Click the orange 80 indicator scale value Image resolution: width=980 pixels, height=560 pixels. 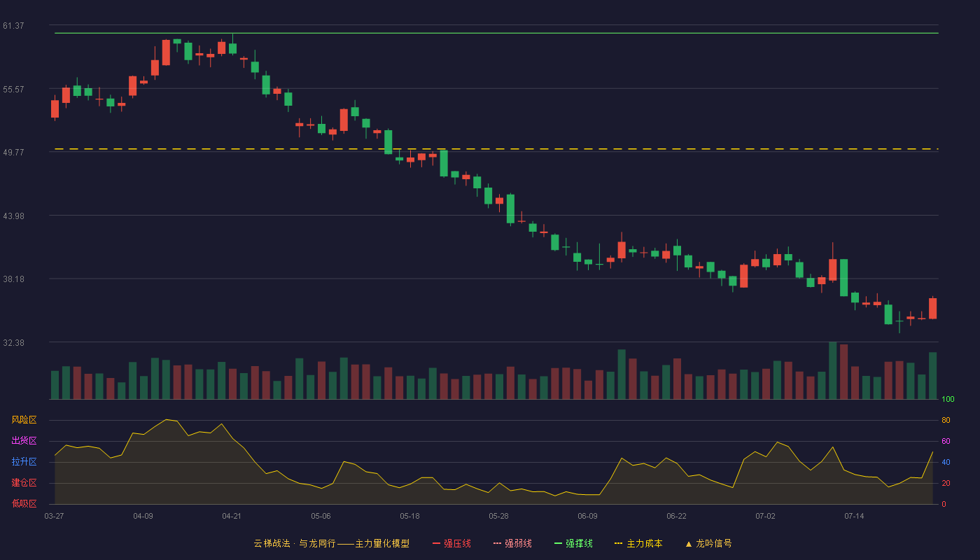click(946, 420)
